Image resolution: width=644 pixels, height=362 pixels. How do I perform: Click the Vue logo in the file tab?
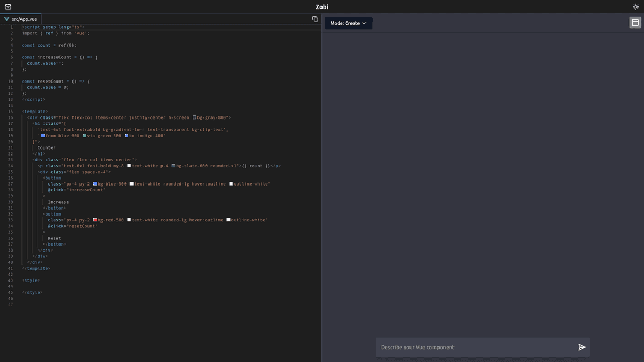(x=7, y=19)
